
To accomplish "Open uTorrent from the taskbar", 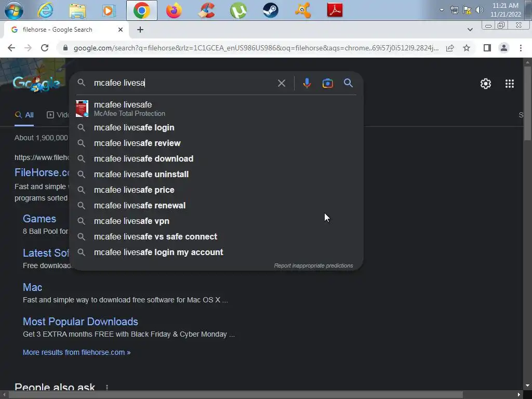I will [238, 10].
